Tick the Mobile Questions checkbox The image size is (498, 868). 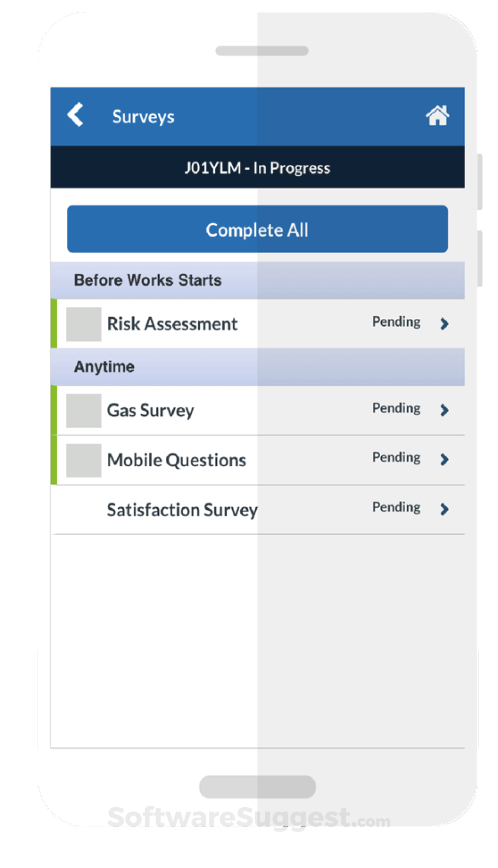point(84,460)
